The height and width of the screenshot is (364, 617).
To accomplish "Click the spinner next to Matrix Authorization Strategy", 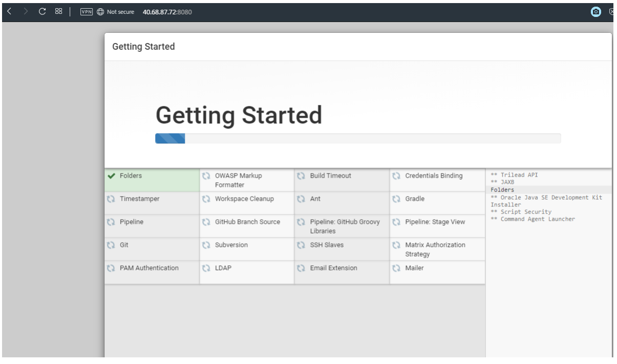I will (395, 245).
